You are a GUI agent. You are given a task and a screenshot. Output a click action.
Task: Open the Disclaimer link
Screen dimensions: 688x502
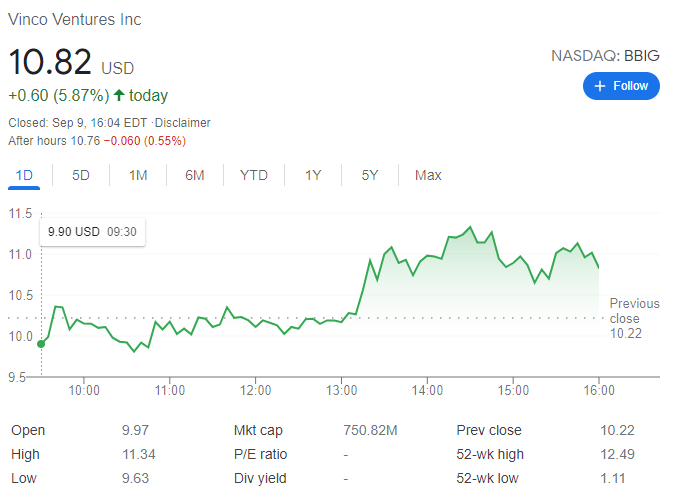pos(182,123)
